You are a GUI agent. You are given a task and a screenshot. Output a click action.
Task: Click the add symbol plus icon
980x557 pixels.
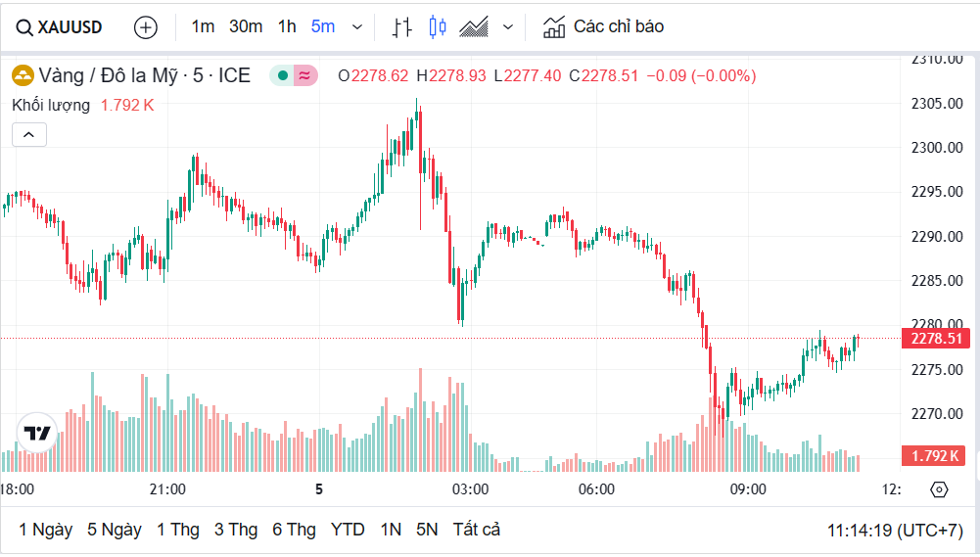146,27
